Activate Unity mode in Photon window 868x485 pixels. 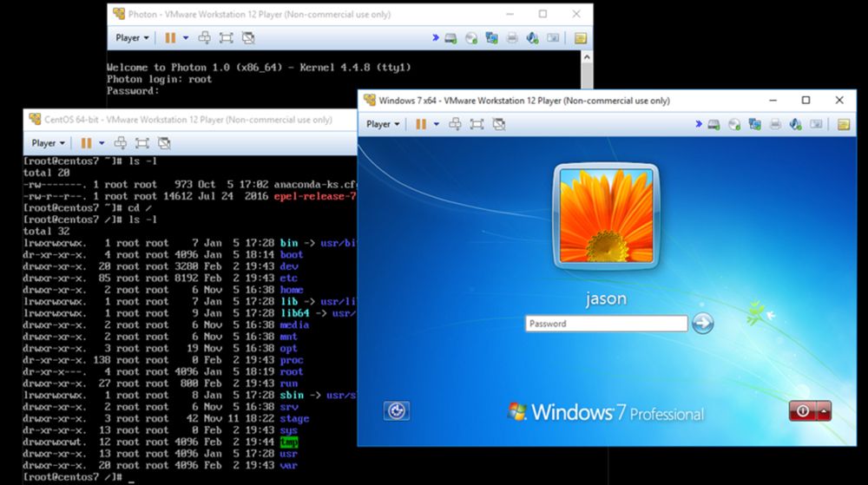point(248,38)
